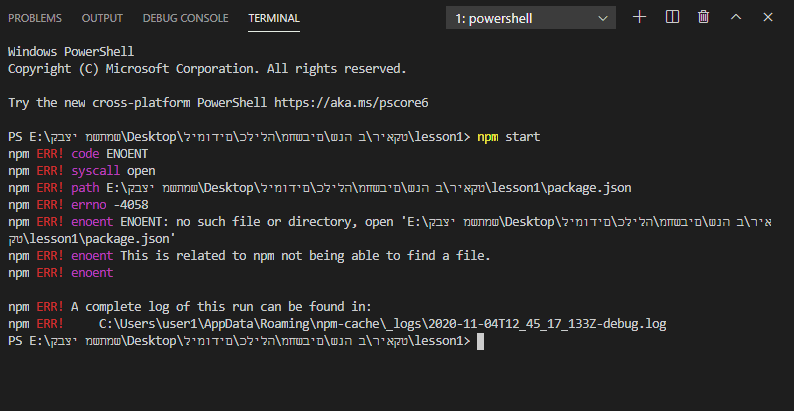Switch to the OUTPUT tab
The width and height of the screenshot is (794, 411).
click(102, 18)
